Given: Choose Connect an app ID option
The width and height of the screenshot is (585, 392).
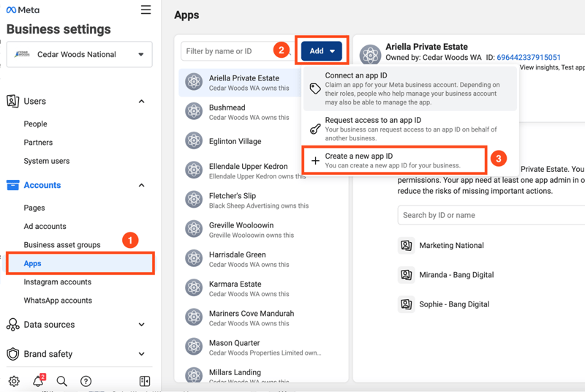Looking at the screenshot, I should [x=410, y=88].
